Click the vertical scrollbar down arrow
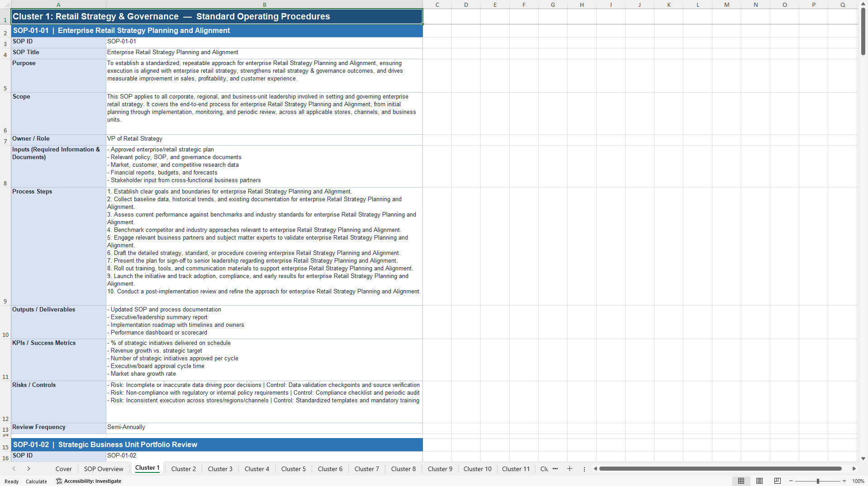This screenshot has height=486, width=868. tap(863, 458)
